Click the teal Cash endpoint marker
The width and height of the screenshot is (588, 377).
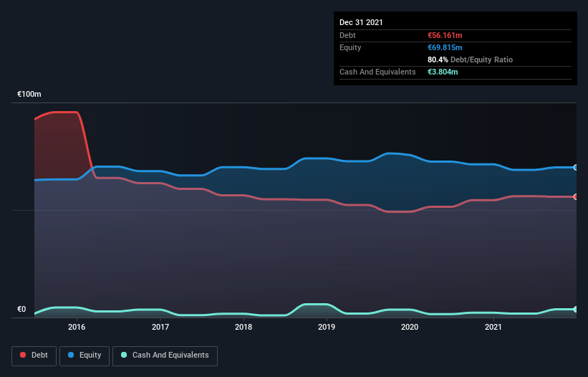(576, 309)
